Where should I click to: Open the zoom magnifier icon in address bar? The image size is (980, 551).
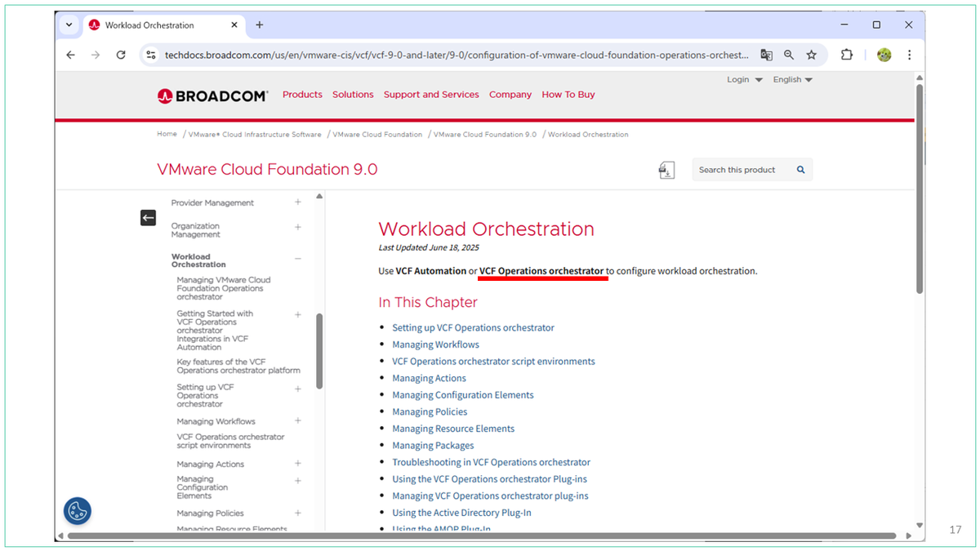click(789, 55)
